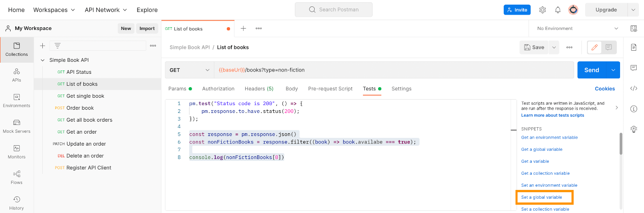The height and width of the screenshot is (213, 644).
Task: Switch to the Body tab
Action: 292,89
